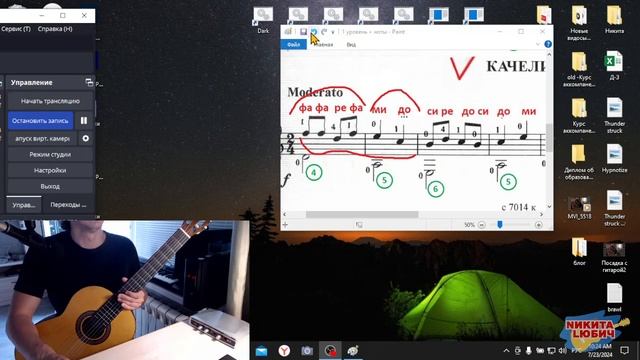
Task: Open Paint's customize quick access toolbar dropdown
Action: click(x=333, y=32)
